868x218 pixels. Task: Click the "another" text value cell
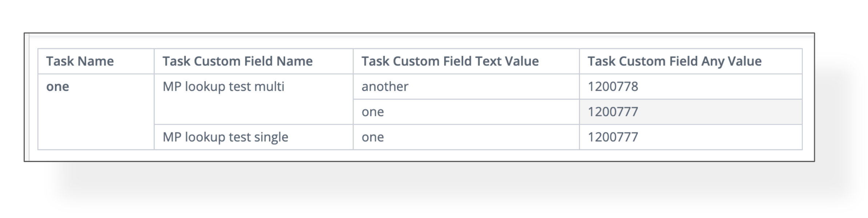tap(385, 86)
